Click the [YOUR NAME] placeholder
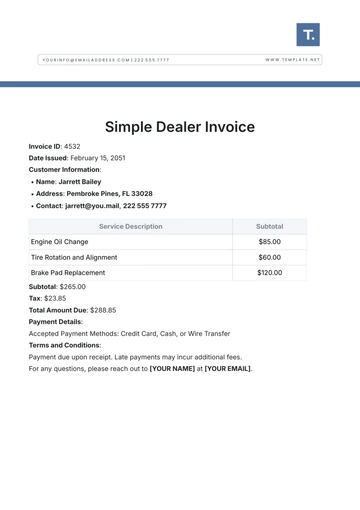The height and width of the screenshot is (510, 360). click(x=172, y=369)
